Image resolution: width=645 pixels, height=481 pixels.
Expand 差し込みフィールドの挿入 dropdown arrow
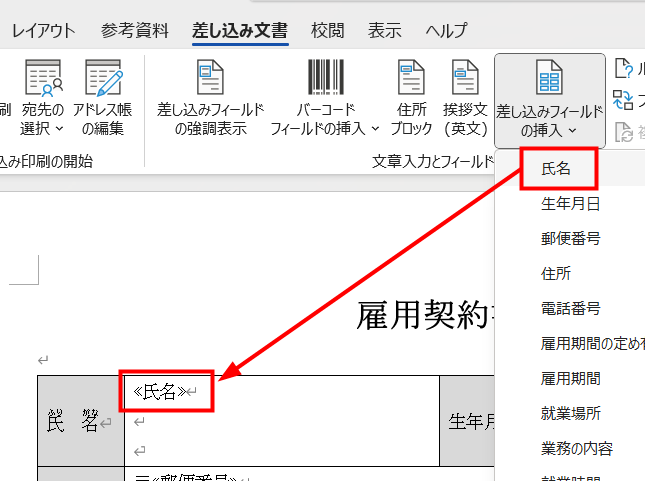coord(573,131)
